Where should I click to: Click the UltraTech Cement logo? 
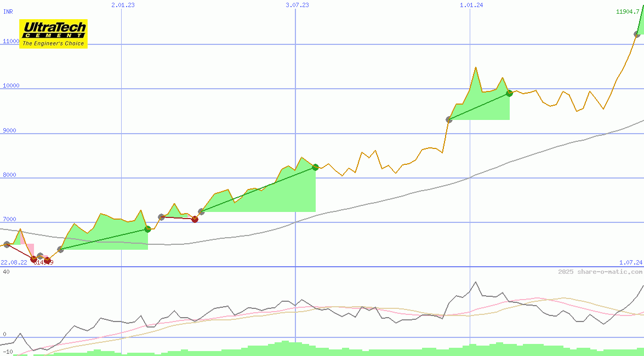point(53,34)
